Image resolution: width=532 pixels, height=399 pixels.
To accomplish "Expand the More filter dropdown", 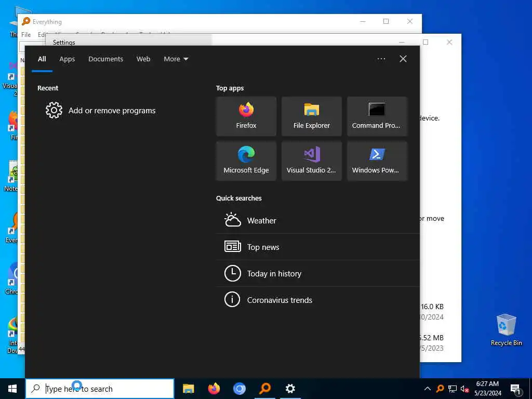I will (x=176, y=59).
